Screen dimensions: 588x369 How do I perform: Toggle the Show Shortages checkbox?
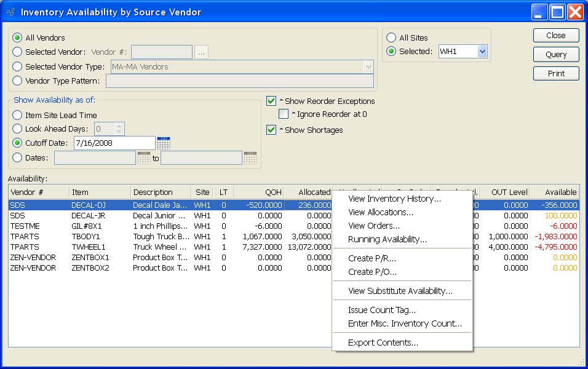point(271,130)
